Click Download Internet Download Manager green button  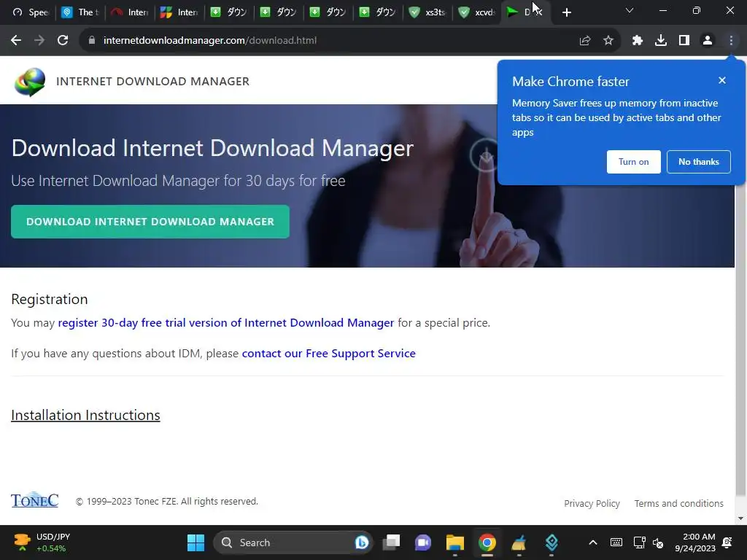coord(150,222)
